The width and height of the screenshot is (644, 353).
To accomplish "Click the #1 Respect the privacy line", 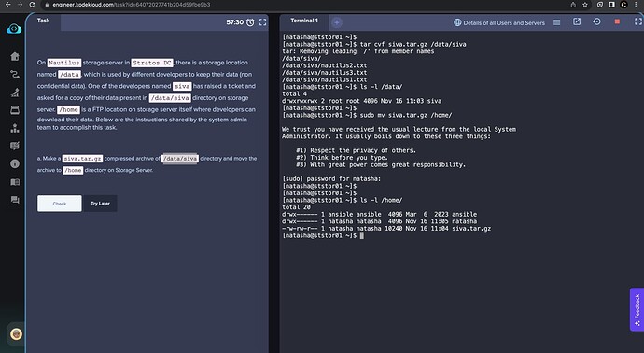I will click(357, 150).
